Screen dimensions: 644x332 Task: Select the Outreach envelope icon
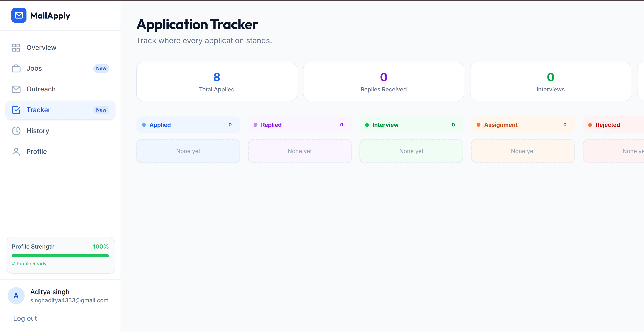(16, 89)
